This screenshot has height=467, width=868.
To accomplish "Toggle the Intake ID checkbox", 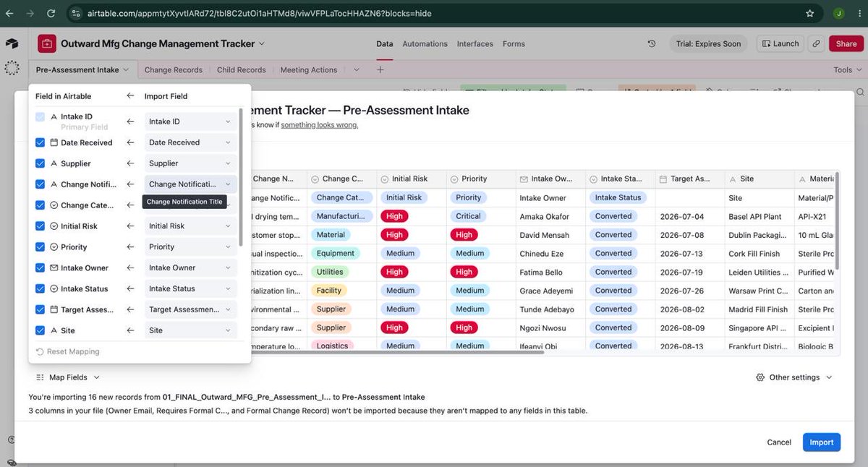I will tap(40, 116).
